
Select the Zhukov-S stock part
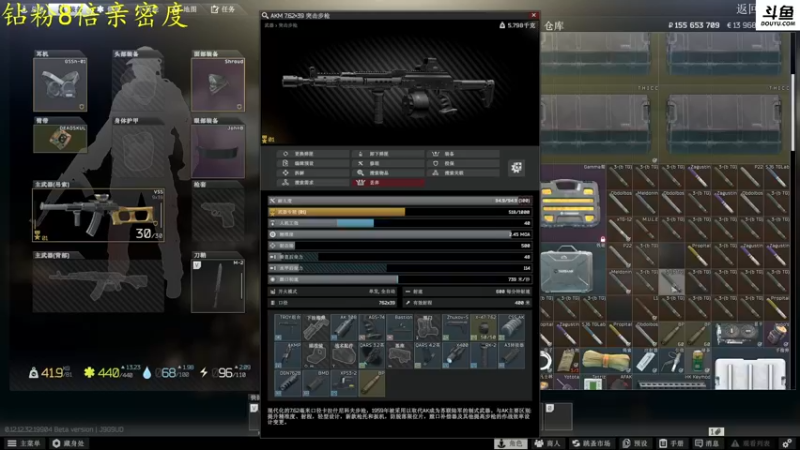pyautogui.click(x=456, y=328)
